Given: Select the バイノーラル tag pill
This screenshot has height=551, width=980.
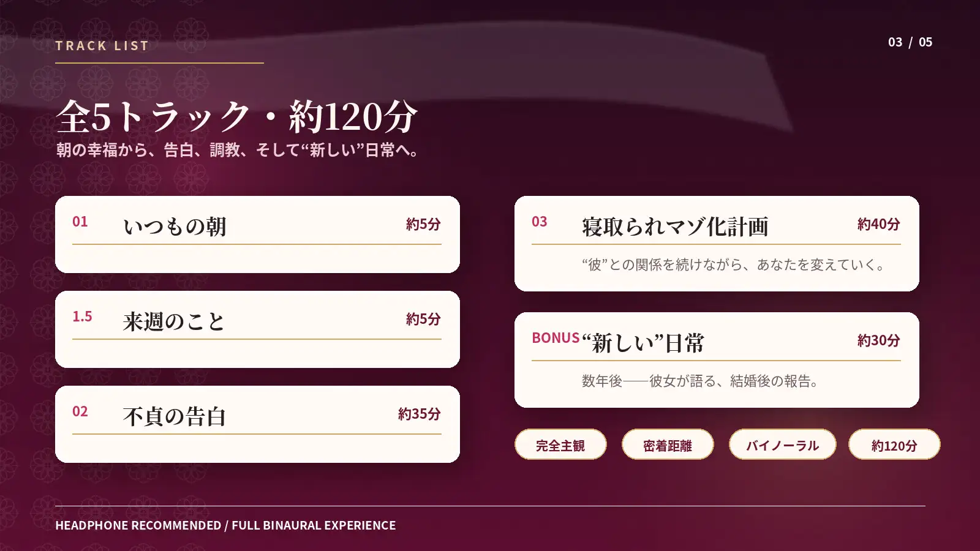Looking at the screenshot, I should point(782,444).
